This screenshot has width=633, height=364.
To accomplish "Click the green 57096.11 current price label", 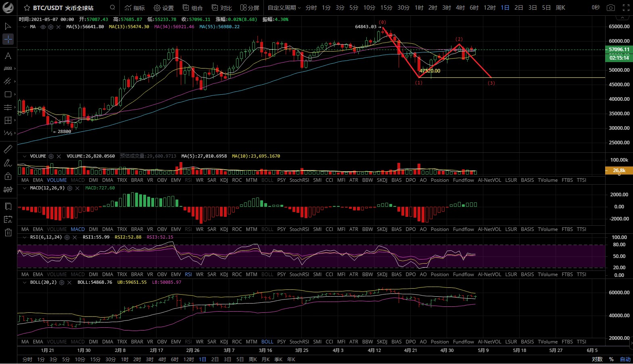I will point(619,50).
